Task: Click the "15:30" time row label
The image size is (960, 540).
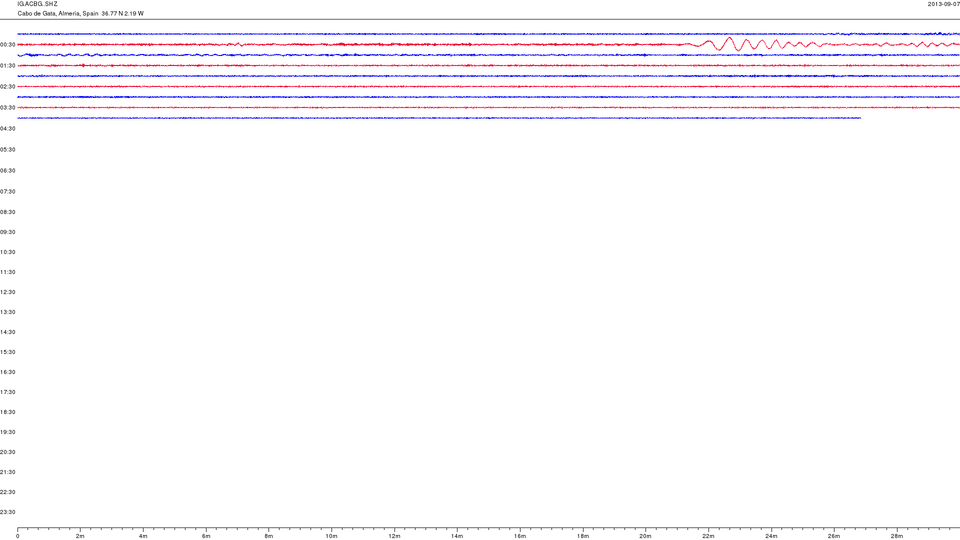Action: (x=7, y=352)
